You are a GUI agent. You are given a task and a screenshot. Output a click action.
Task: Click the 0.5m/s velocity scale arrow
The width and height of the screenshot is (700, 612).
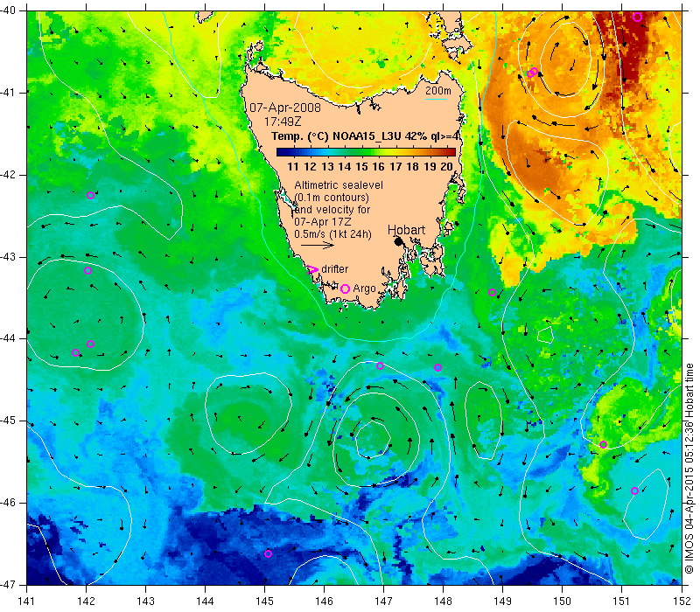coord(318,245)
